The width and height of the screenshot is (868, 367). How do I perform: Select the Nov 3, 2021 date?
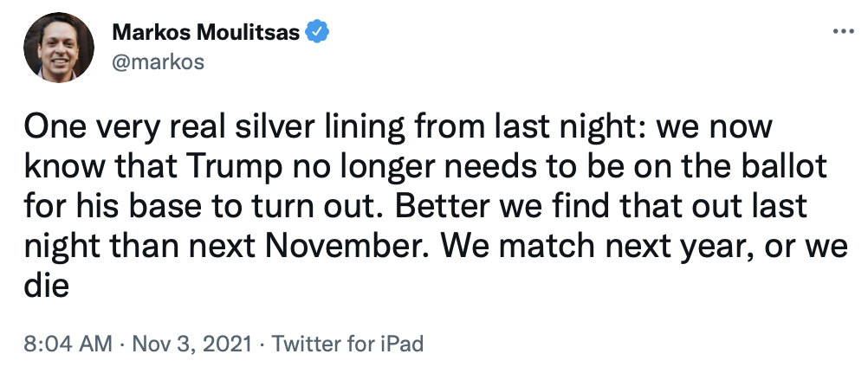point(172,344)
